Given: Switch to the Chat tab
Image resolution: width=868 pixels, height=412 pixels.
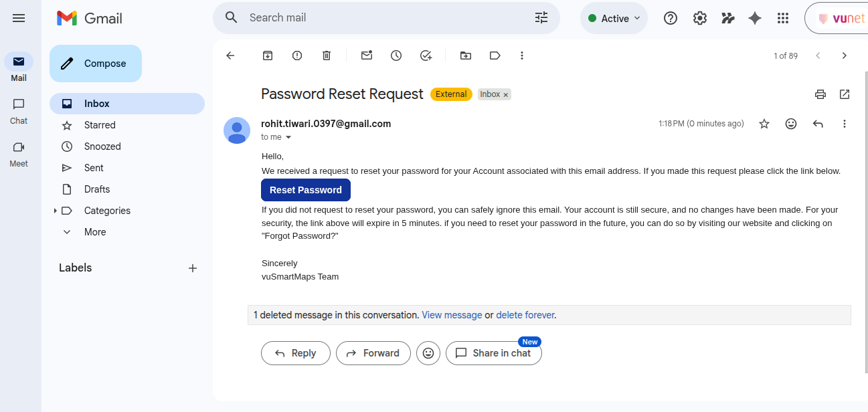Looking at the screenshot, I should tap(19, 112).
